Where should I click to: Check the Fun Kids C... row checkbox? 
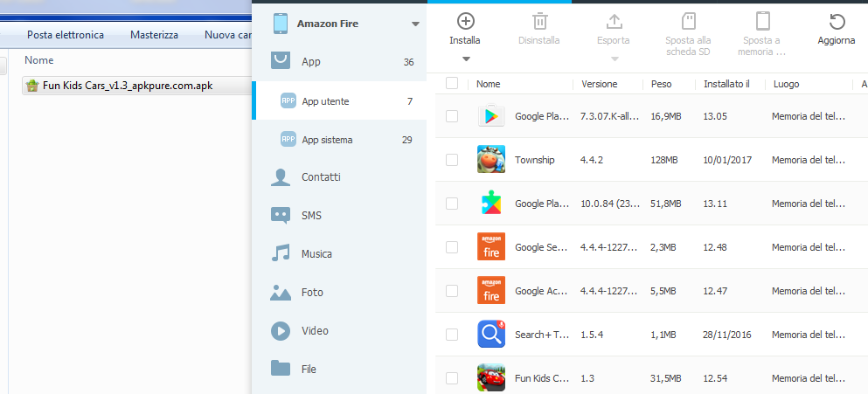click(x=452, y=378)
